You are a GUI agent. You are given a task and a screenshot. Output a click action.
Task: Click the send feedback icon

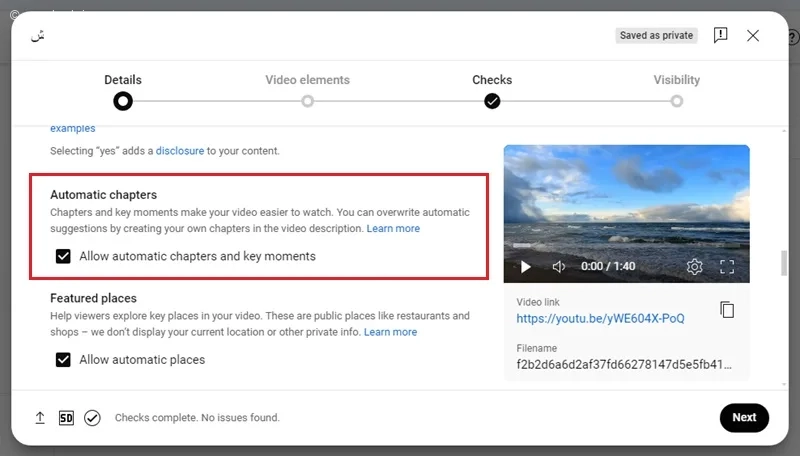pos(720,35)
